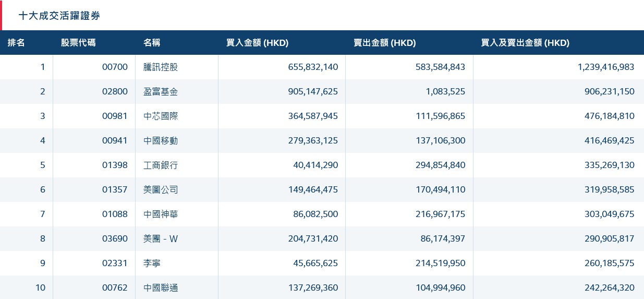This screenshot has height=299, width=644.
Task: Open the 盈富基金 stock name
Action: [x=161, y=91]
